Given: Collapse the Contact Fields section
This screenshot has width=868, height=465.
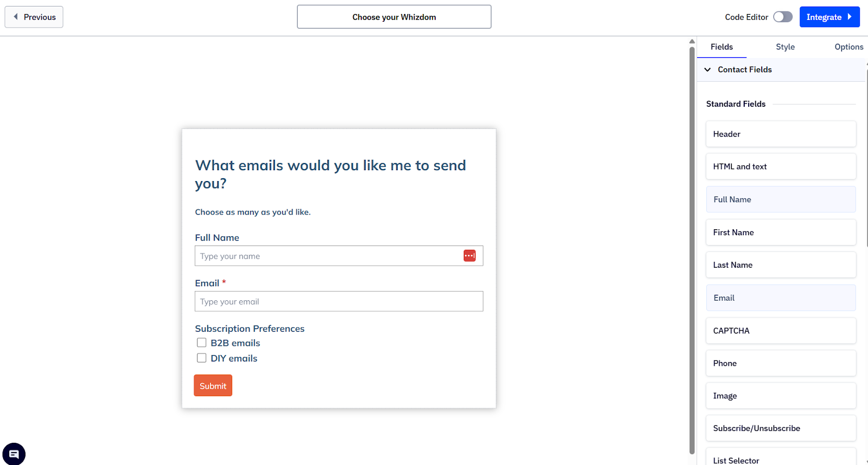Looking at the screenshot, I should 707,69.
